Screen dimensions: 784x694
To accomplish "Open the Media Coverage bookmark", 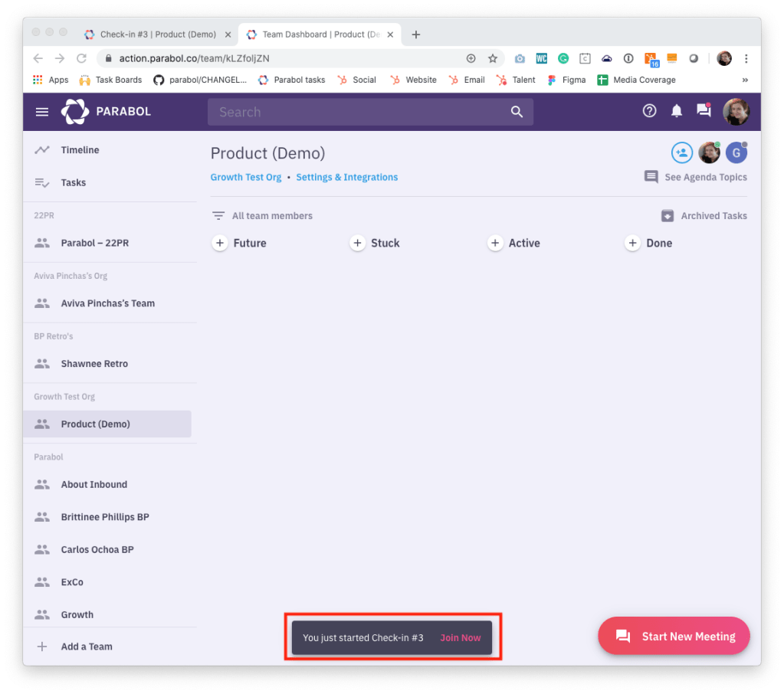I will (637, 80).
